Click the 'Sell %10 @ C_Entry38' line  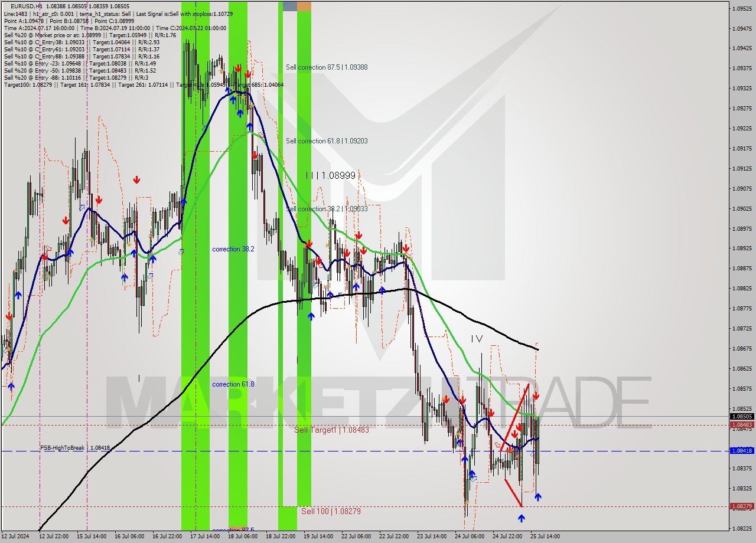[x=82, y=42]
